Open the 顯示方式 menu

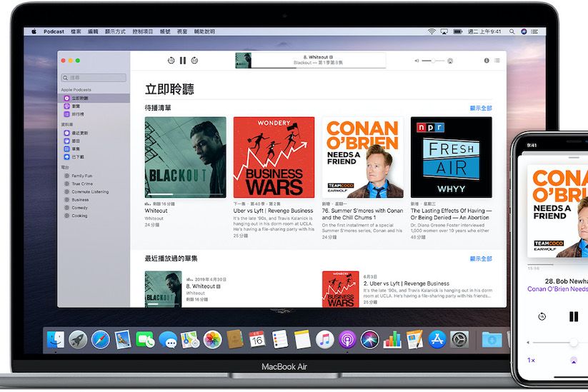point(115,32)
